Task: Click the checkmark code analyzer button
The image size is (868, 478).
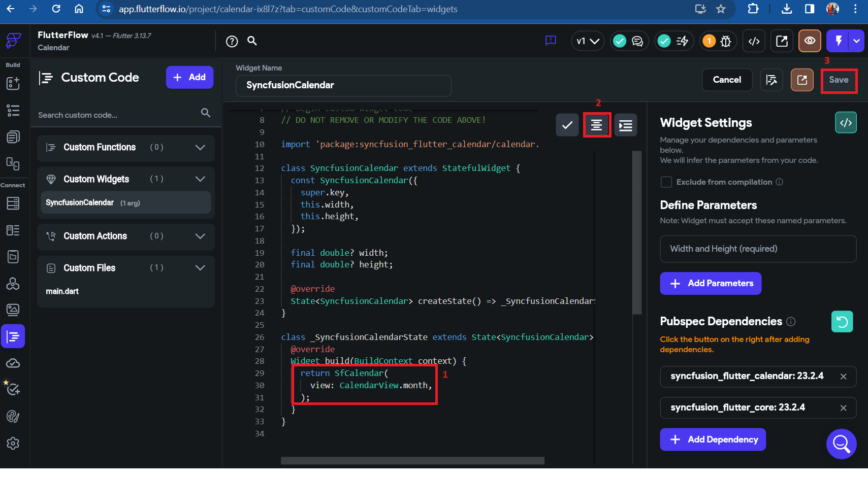Action: click(x=567, y=125)
